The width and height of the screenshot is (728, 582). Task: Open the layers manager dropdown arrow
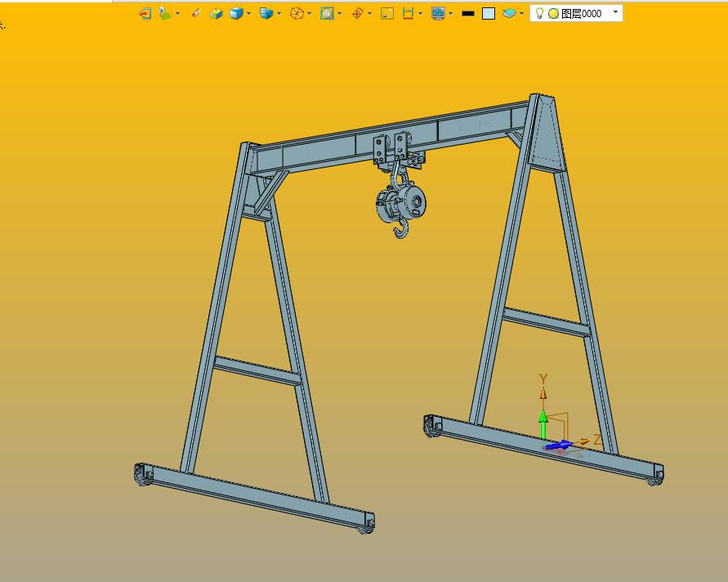coord(522,13)
